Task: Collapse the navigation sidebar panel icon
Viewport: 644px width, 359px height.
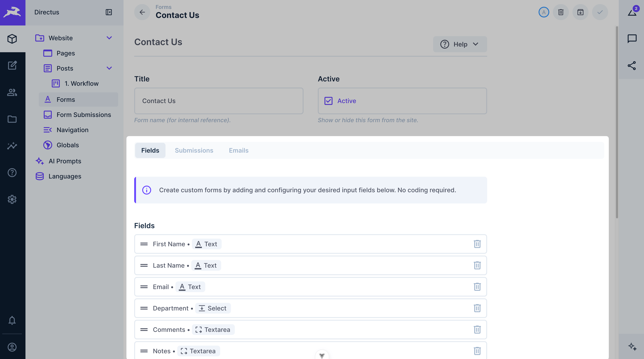Action: [109, 12]
